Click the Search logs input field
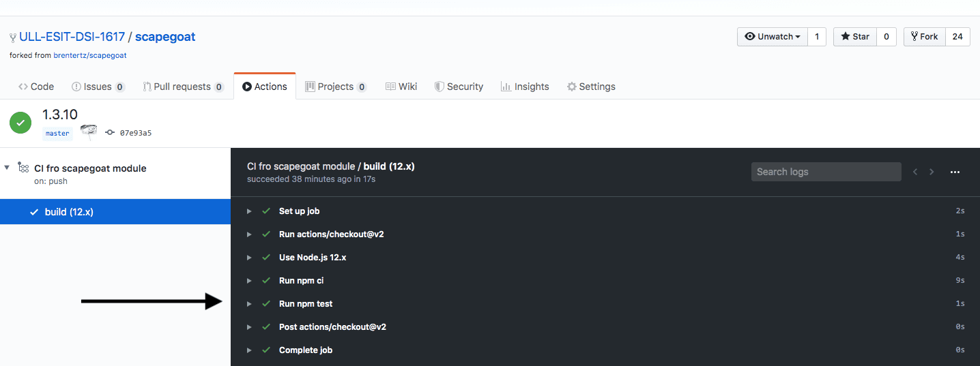The image size is (980, 366). click(x=826, y=172)
